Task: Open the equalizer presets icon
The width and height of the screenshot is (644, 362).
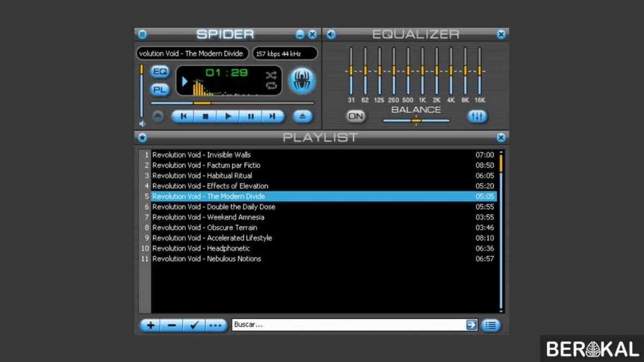Action: click(x=477, y=116)
